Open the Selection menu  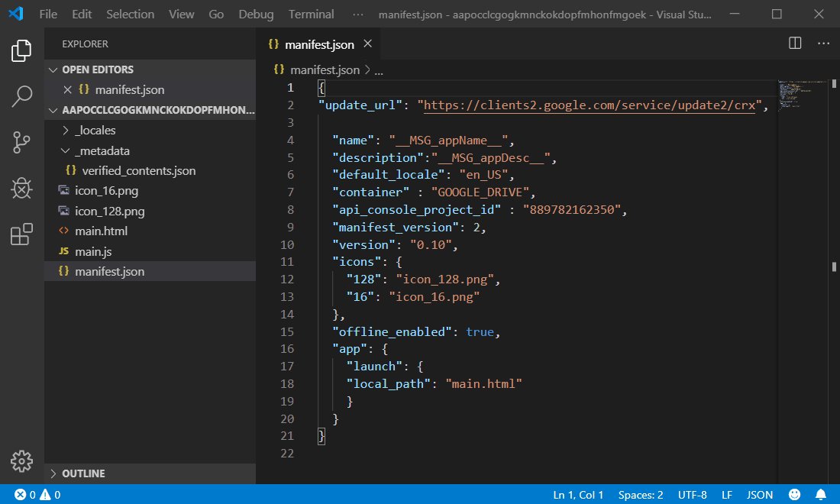point(130,14)
